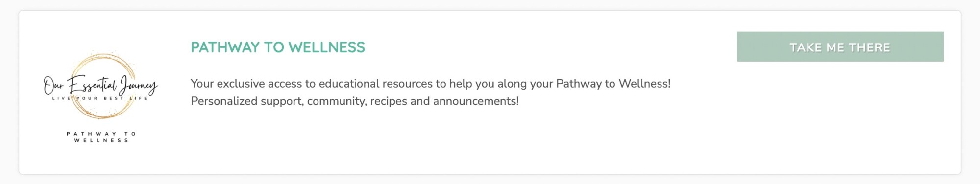Click 'Personalized support' in the second line
980x184 pixels.
click(247, 101)
